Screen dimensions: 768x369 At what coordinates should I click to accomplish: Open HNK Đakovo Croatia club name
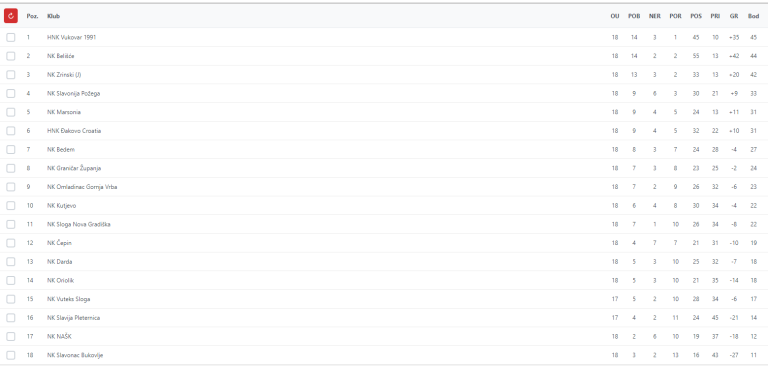(74, 131)
